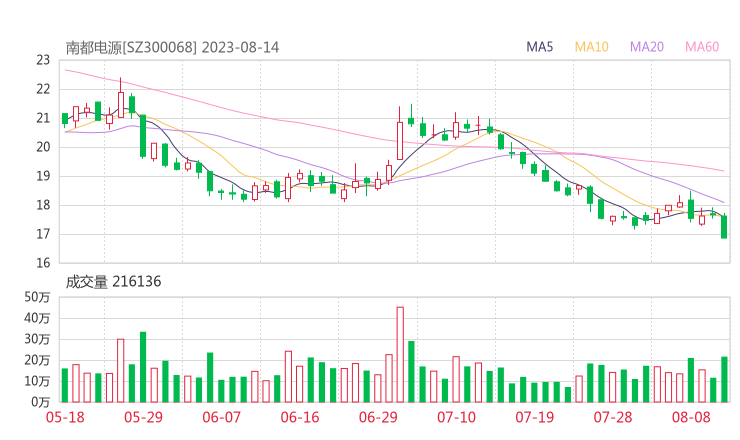This screenshot has height=440, width=740.
Task: Click the 06-16 date axis label
Action: point(300,417)
